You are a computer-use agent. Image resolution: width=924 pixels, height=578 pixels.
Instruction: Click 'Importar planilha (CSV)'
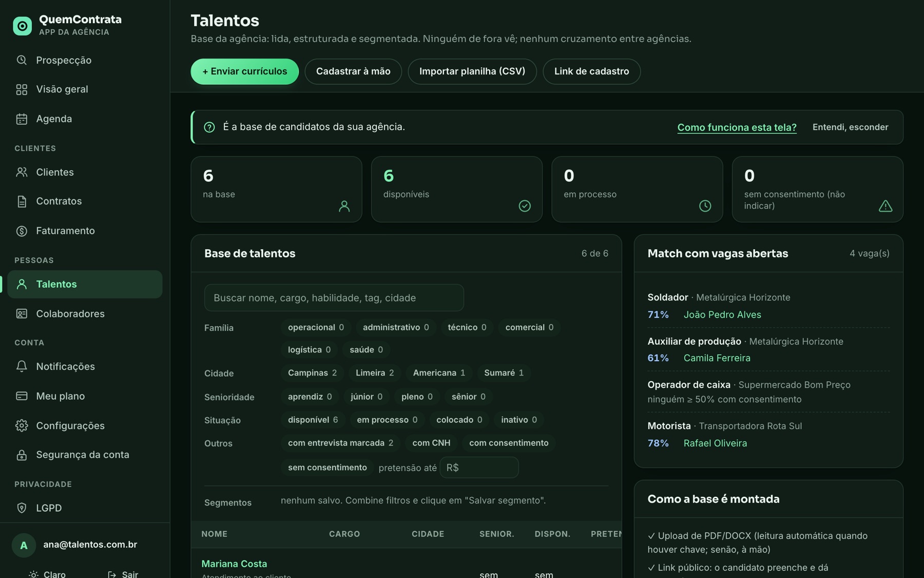pos(472,71)
